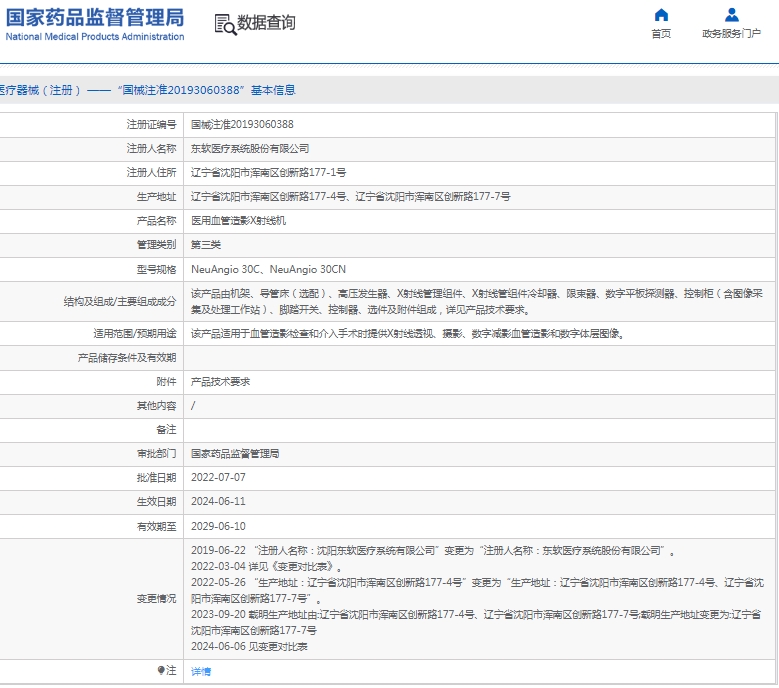Open the 政务服务门户 link
This screenshot has width=779, height=688.
[x=731, y=34]
